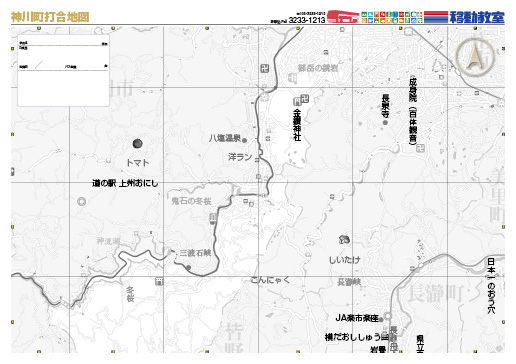Select the 移動教室 logo text
The image size is (516, 364).
point(477,17)
